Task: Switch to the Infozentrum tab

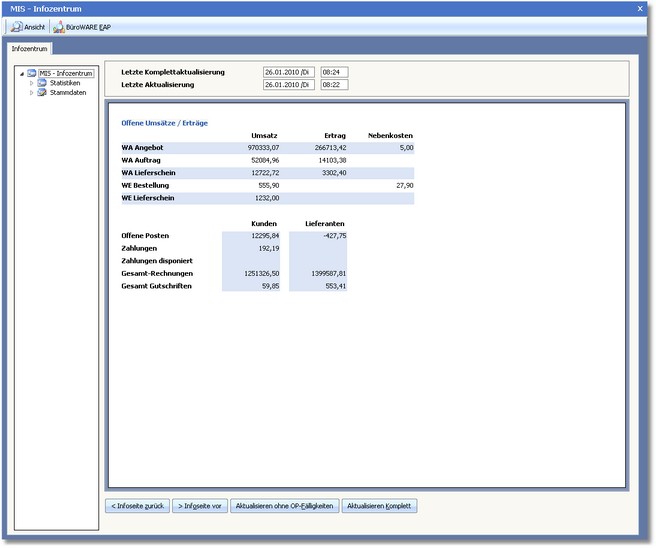Action: coord(30,48)
